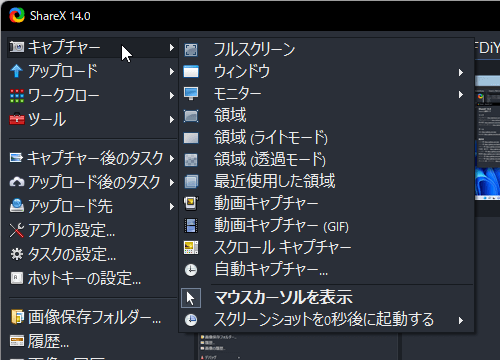The height and width of the screenshot is (360, 500).
Task: Open the アップロード先 menu
Action: (x=92, y=206)
